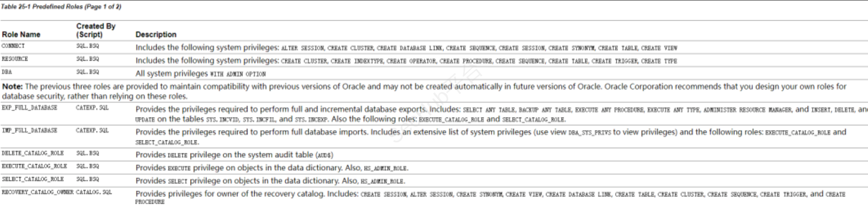868x205 pixels.
Task: Click the table title "Table 25-1 Predefined Roles"
Action: [x=61, y=7]
